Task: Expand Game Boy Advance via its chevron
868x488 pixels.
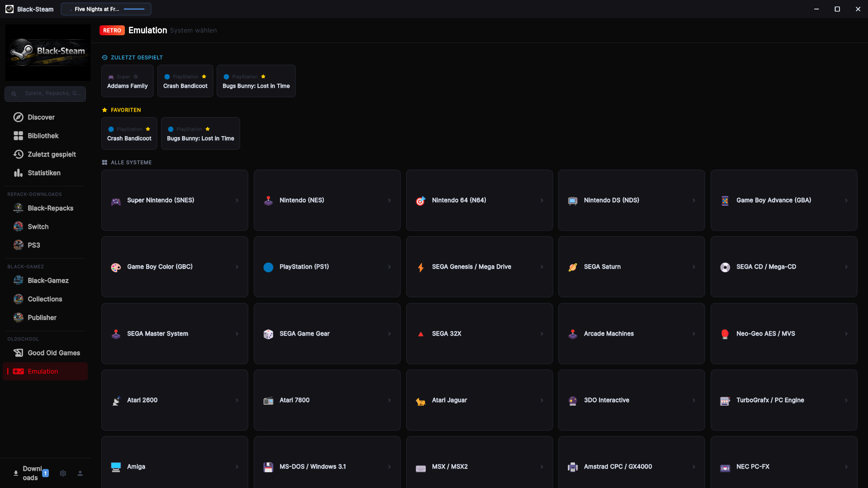Action: pos(846,200)
